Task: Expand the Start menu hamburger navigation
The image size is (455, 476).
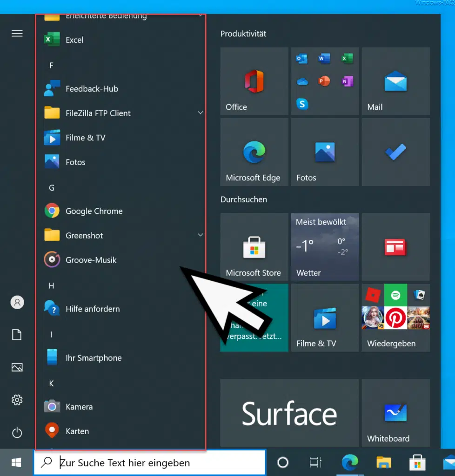Action: pos(17,33)
